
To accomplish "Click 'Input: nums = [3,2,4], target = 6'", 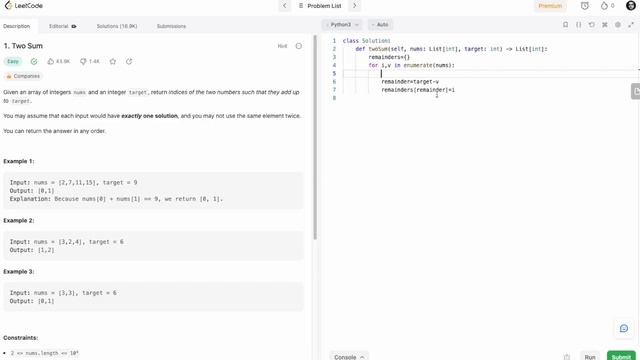I will [x=67, y=242].
